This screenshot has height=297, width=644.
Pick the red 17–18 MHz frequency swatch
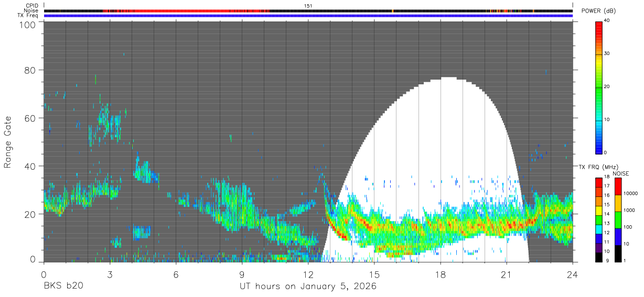tap(599, 183)
